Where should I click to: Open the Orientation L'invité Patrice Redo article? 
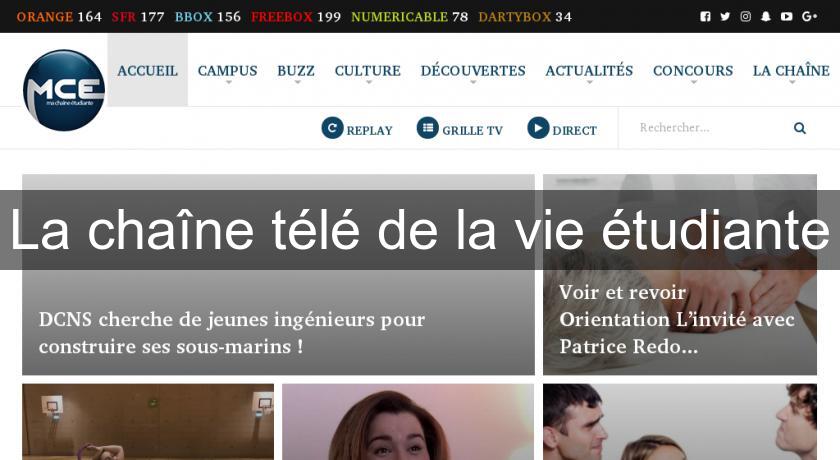[x=677, y=319]
